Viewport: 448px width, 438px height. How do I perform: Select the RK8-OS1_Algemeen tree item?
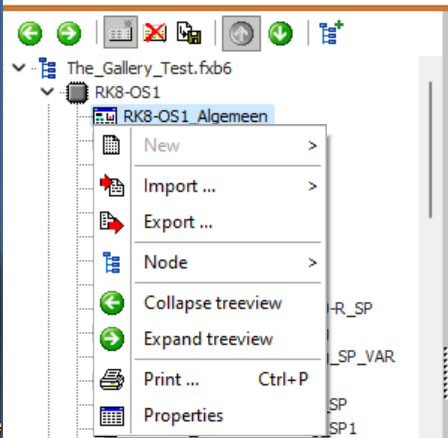[195, 116]
